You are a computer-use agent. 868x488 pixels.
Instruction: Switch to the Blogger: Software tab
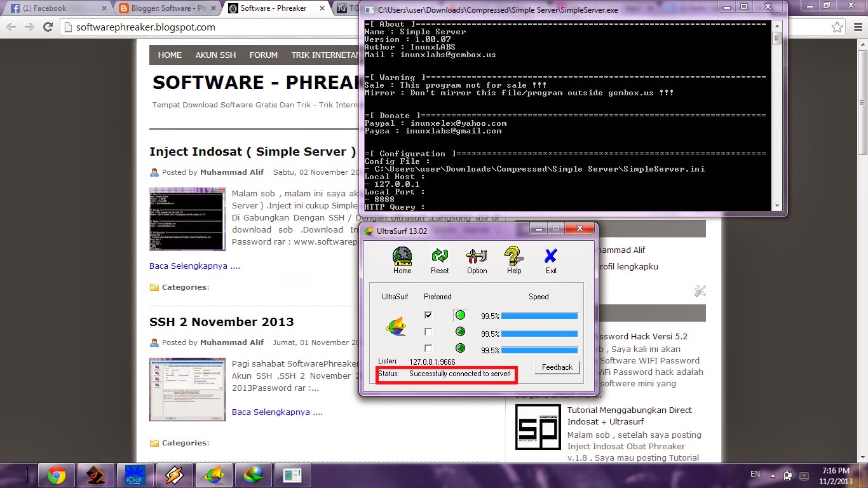click(x=166, y=8)
